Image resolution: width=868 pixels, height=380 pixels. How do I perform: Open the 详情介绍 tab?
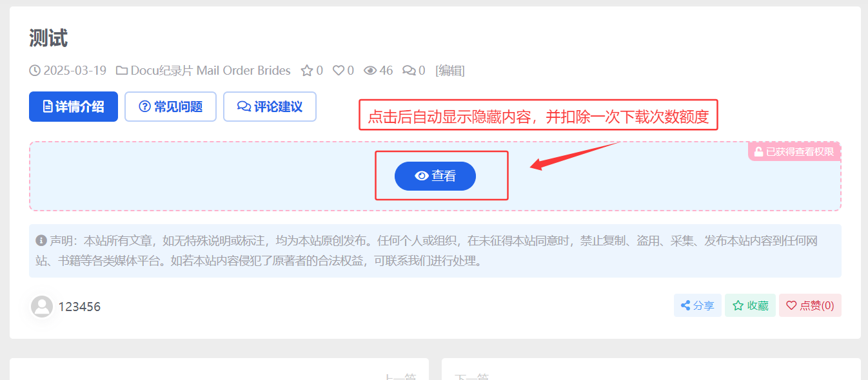point(74,106)
